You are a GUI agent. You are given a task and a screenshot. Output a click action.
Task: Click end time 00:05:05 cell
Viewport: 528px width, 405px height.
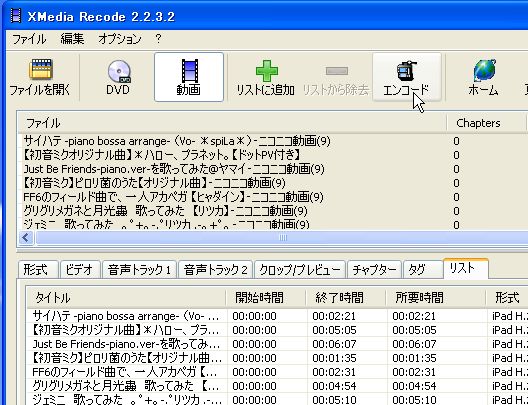tap(334, 330)
